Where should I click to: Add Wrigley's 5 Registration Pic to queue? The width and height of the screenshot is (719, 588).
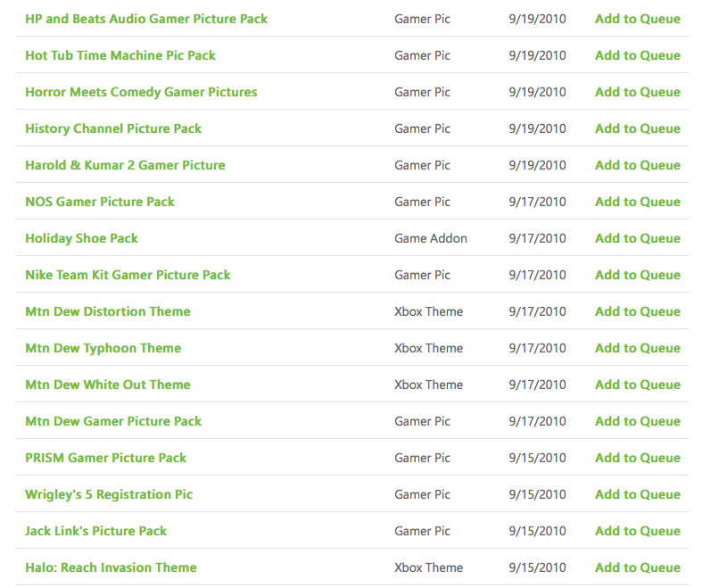click(x=638, y=494)
